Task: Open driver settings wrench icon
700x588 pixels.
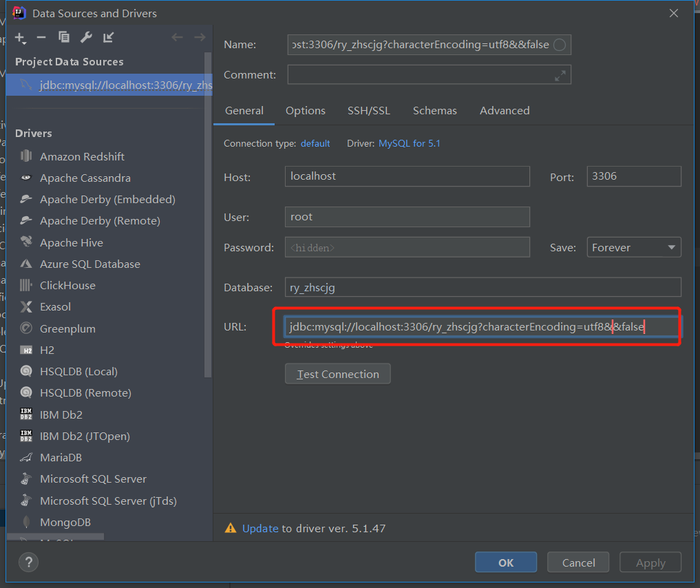Action: (x=86, y=37)
